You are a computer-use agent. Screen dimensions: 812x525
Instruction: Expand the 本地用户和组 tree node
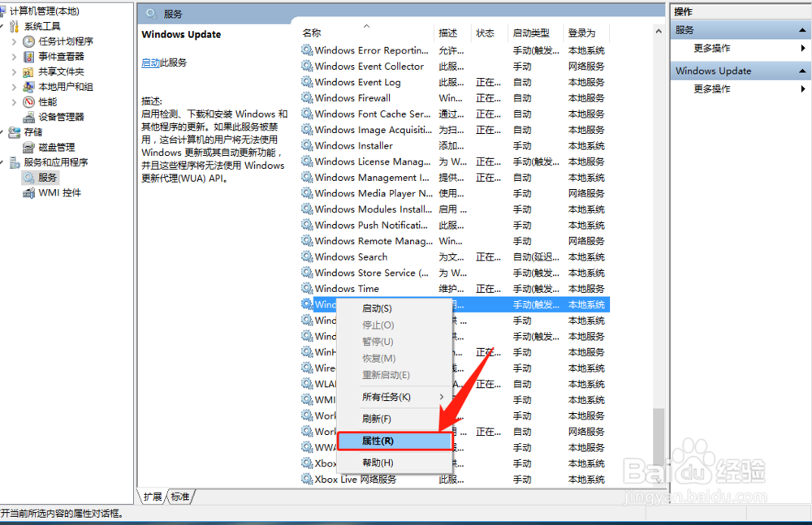14,87
